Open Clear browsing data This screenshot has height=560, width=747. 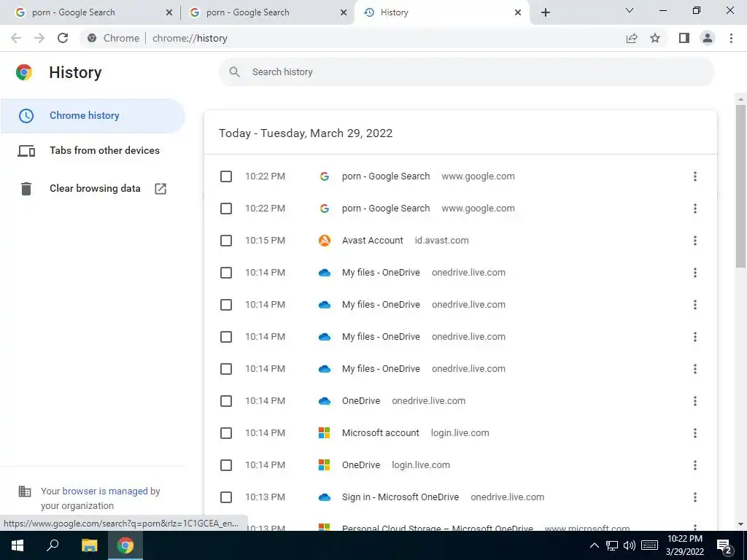93,189
